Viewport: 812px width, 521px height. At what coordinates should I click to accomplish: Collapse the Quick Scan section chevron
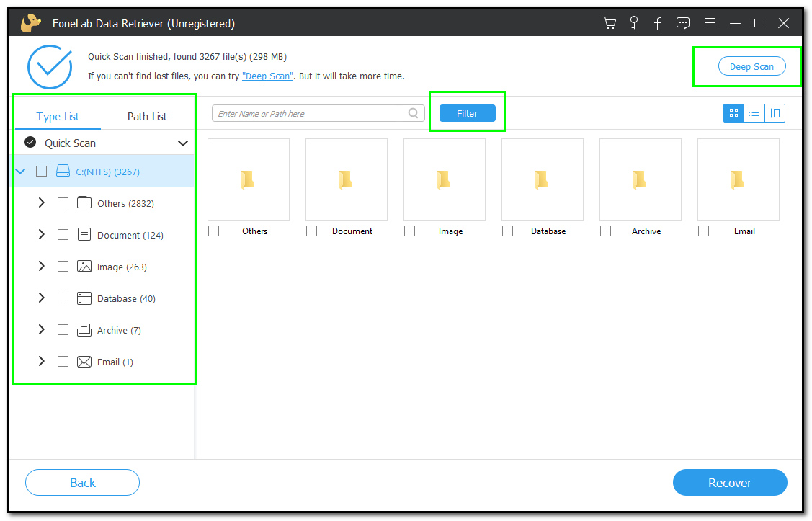tap(183, 143)
